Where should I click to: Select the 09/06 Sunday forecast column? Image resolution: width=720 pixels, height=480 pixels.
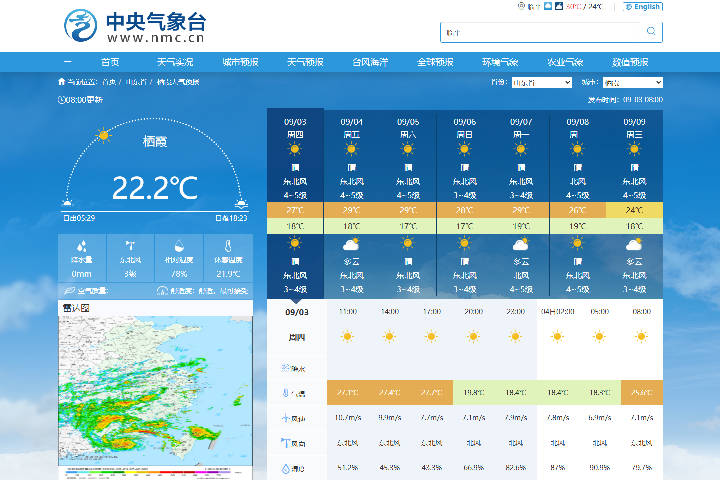[464, 203]
